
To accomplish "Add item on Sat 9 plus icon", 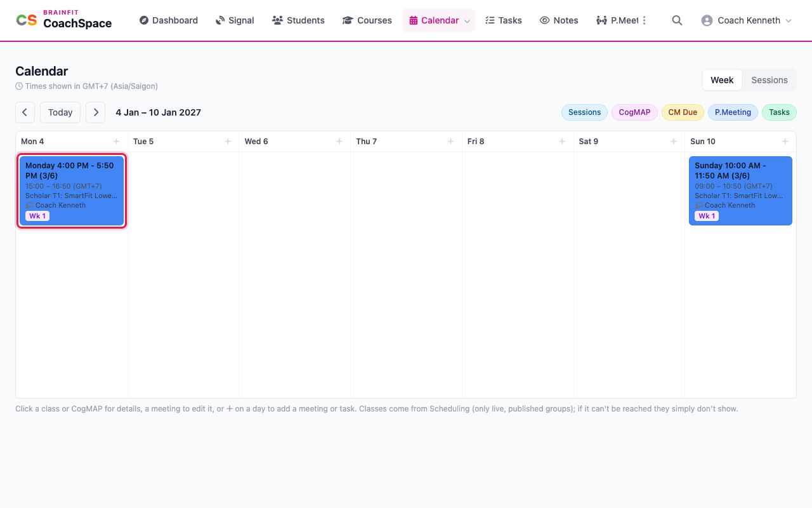I will pos(674,142).
